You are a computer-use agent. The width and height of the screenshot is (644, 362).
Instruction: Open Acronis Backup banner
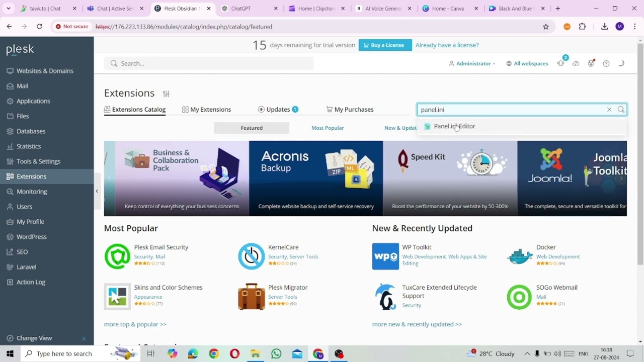point(316,178)
